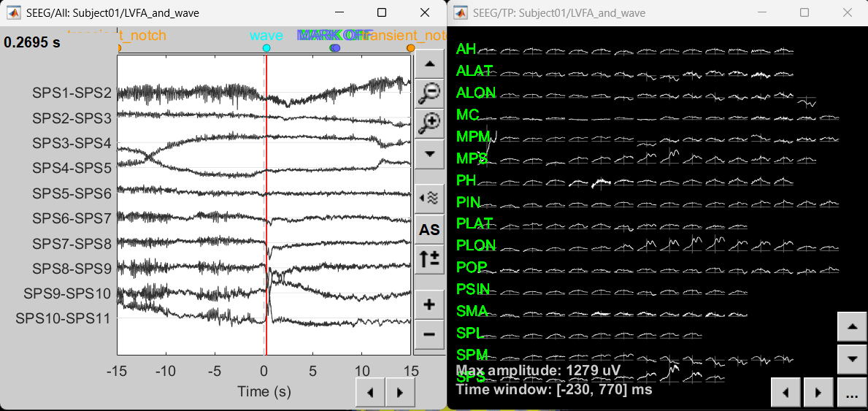Click the zoom in magnifier icon

coord(429,123)
